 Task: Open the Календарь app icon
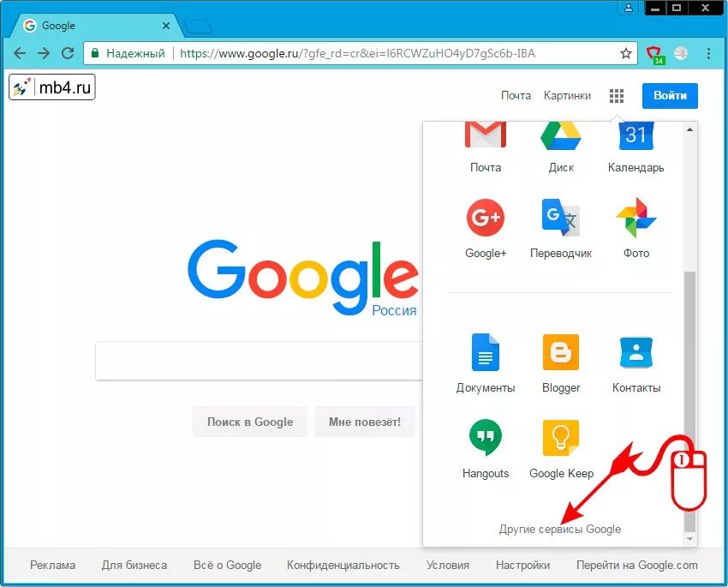tap(636, 135)
